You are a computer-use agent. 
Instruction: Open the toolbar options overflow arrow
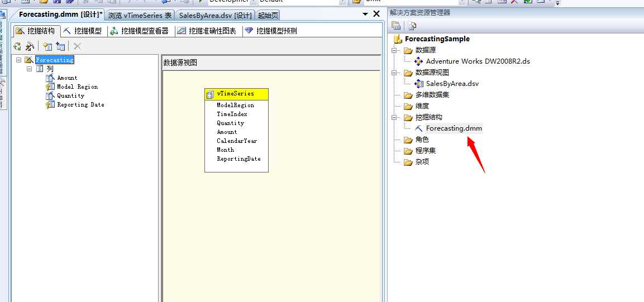tap(557, 3)
